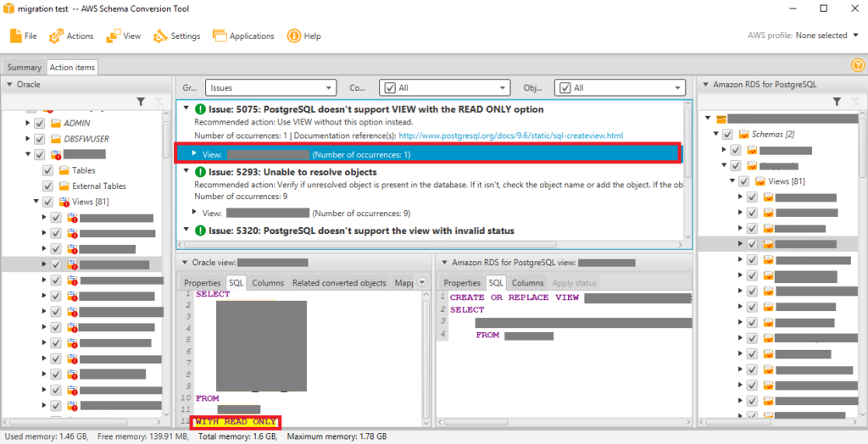
Task: Open PostgreSQL view Properties tab
Action: pyautogui.click(x=462, y=283)
